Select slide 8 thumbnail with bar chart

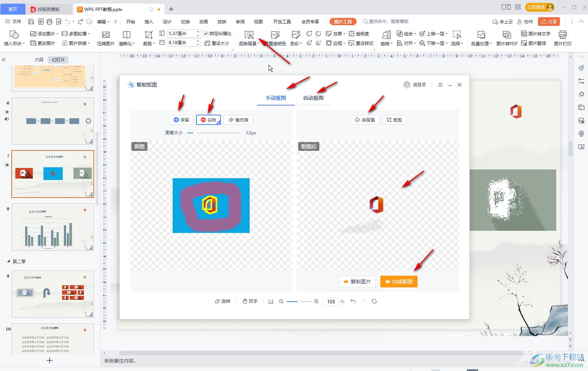53,227
